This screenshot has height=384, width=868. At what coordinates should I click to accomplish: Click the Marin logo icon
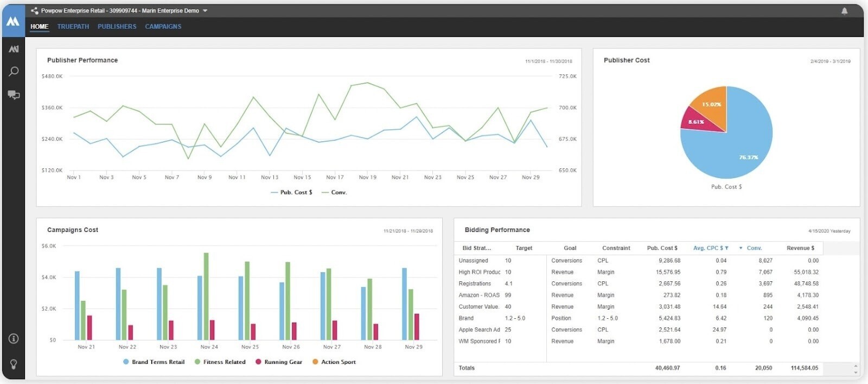pos(13,22)
